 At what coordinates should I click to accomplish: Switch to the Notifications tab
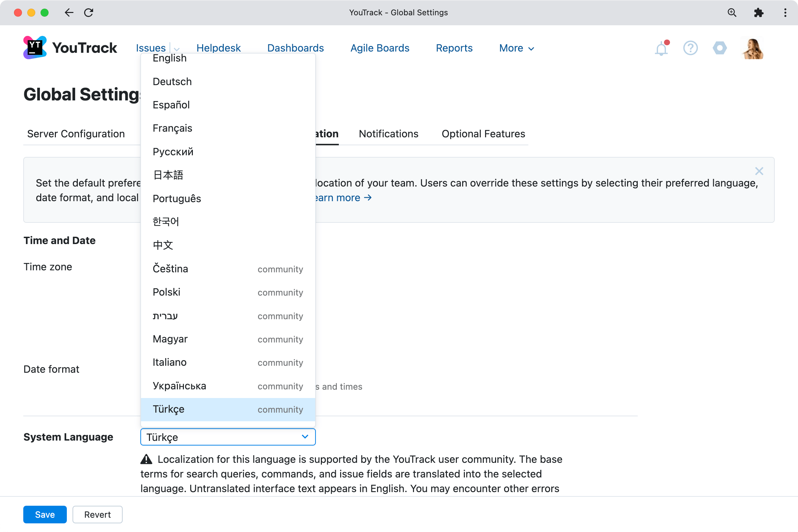click(x=388, y=134)
